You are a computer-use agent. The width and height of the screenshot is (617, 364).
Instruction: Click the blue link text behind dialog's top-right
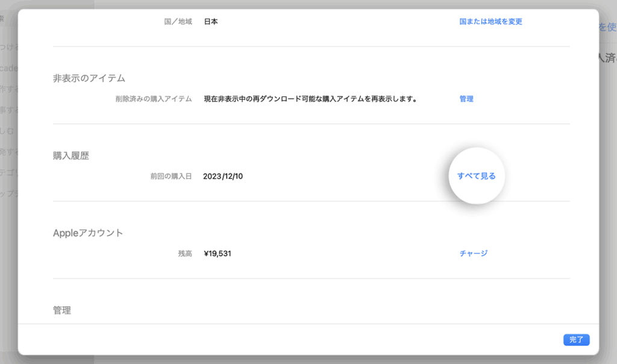[x=607, y=27]
